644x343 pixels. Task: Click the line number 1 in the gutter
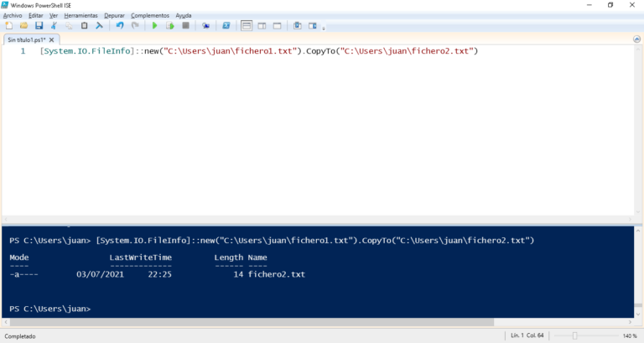[x=23, y=51]
